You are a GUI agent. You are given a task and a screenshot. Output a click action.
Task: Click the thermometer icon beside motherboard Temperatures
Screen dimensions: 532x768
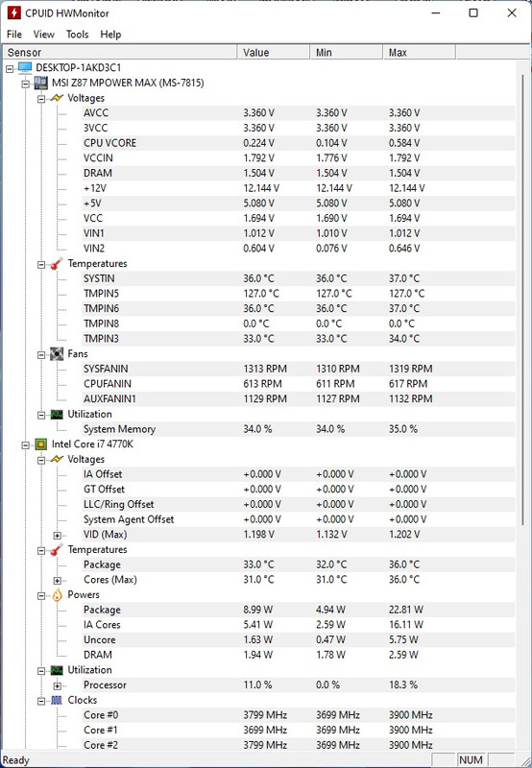coord(57,263)
